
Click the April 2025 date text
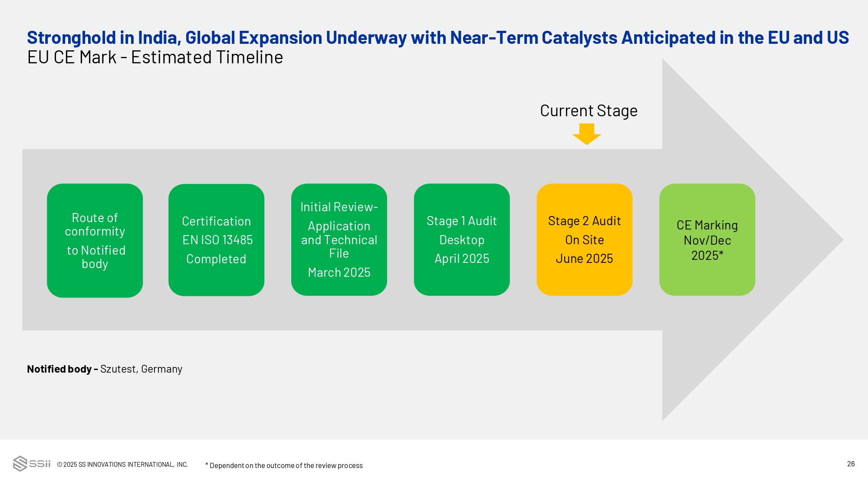tap(462, 259)
